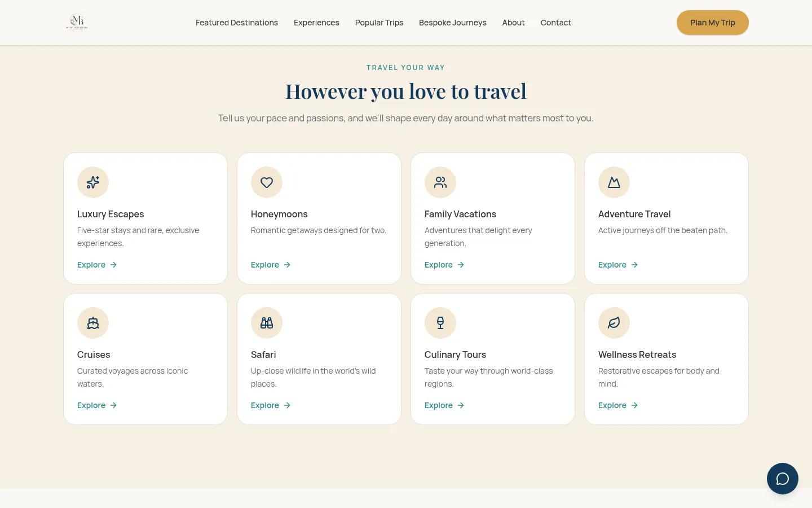
Task: Click 'Restorative escapes for body and mind.' text
Action: click(659, 377)
